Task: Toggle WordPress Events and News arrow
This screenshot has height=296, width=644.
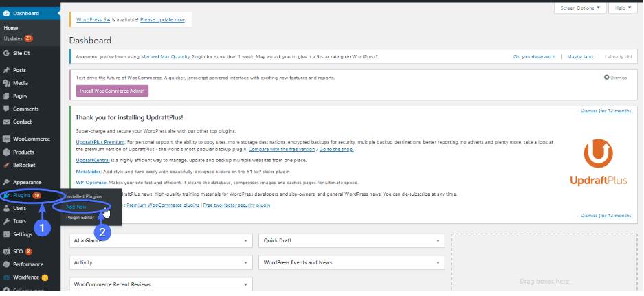Action: 438,262
